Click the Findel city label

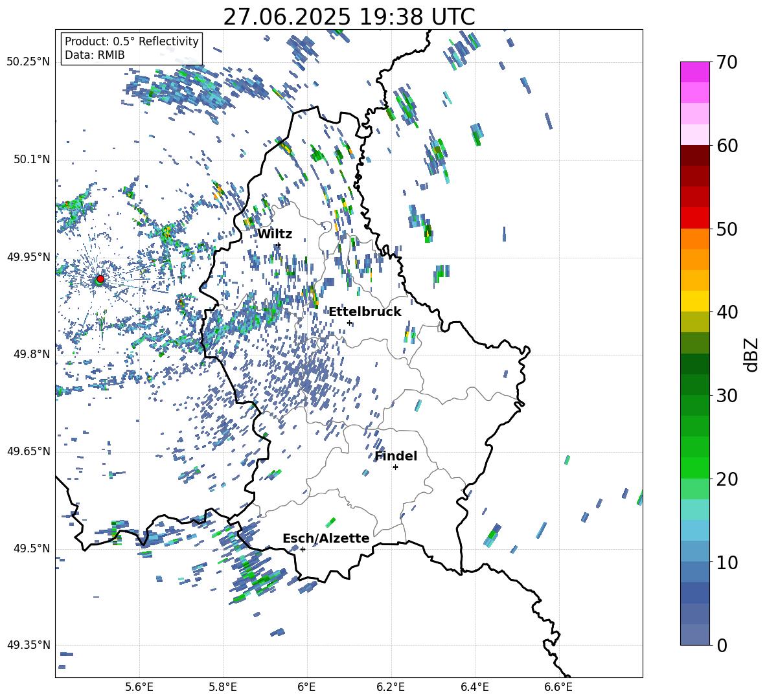tap(396, 456)
